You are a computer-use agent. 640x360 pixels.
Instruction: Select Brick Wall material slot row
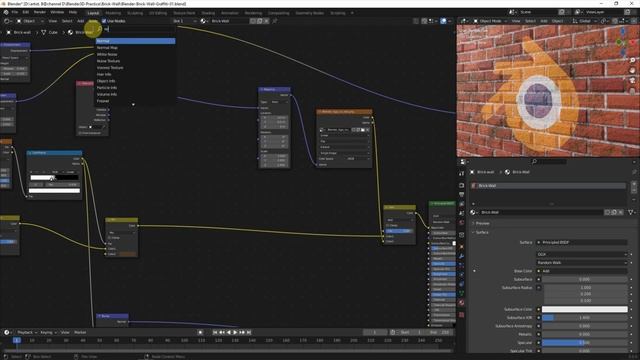pos(548,186)
